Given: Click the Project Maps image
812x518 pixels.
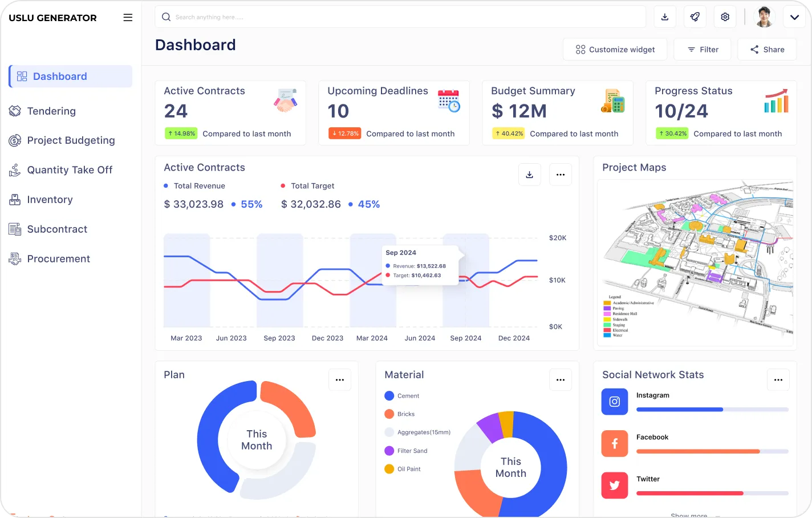Looking at the screenshot, I should pos(695,262).
